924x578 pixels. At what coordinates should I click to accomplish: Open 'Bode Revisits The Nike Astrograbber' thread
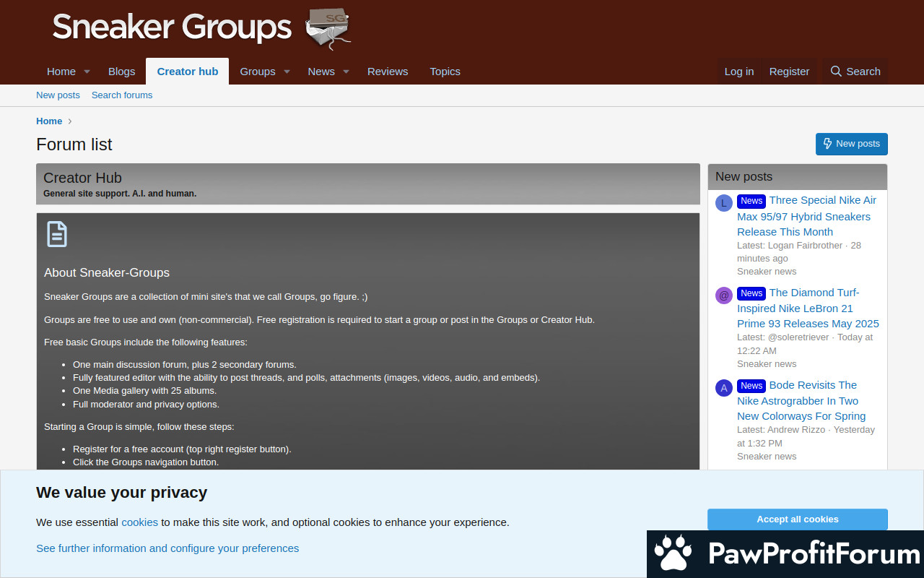click(801, 401)
